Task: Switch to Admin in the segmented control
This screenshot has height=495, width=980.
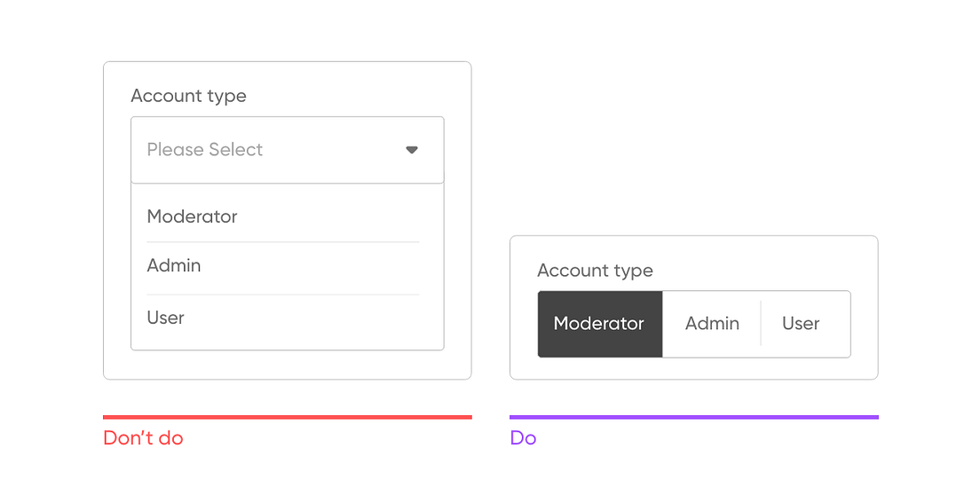Action: pyautogui.click(x=712, y=324)
